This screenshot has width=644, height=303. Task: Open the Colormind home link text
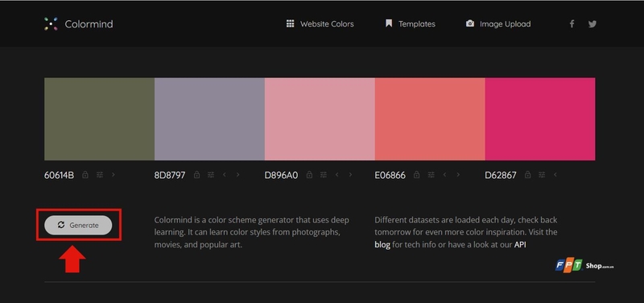click(89, 24)
